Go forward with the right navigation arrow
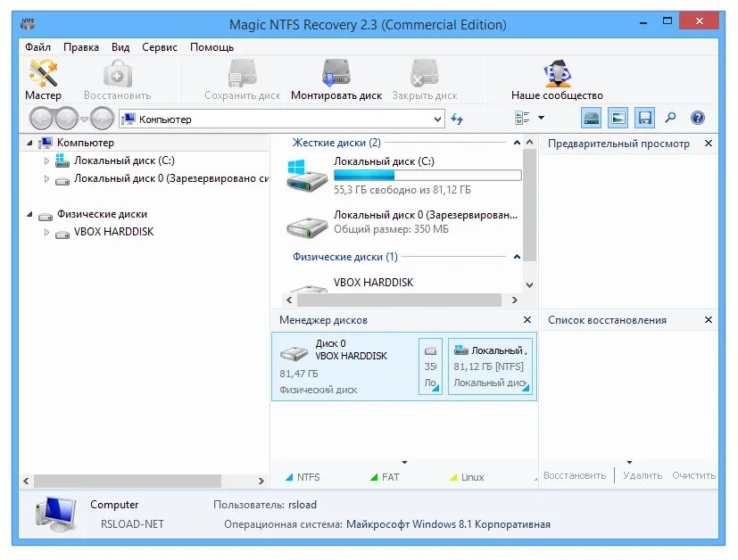The image size is (738, 560). tap(67, 119)
